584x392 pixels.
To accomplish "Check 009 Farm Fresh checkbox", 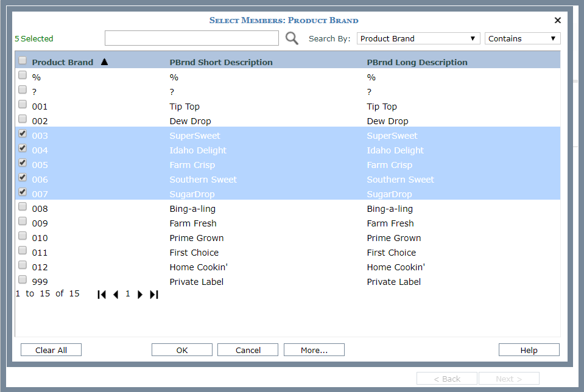I will [23, 221].
